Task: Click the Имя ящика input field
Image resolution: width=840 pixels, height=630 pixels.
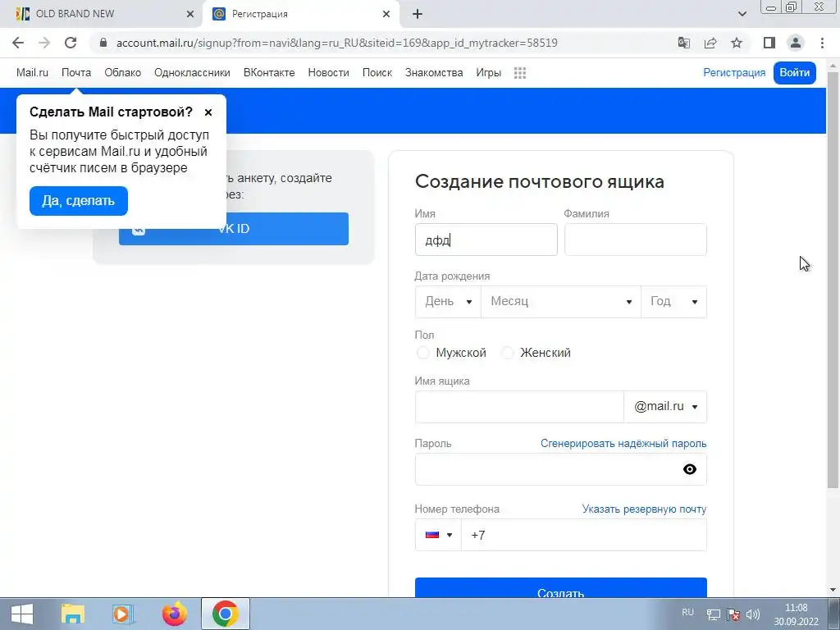Action: pyautogui.click(x=519, y=407)
